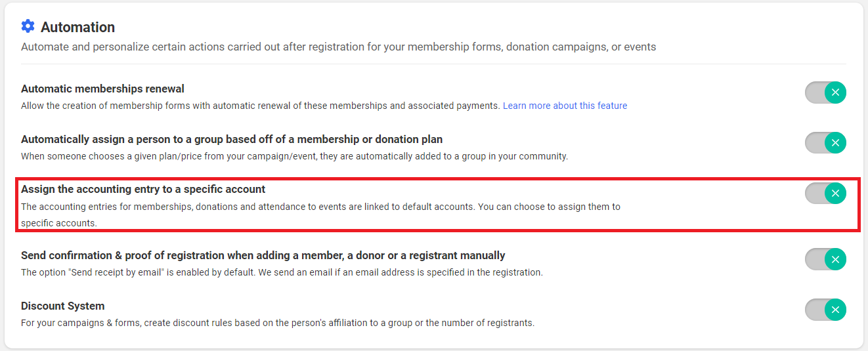Switch off the accounting entry assignment toggle

(825, 193)
